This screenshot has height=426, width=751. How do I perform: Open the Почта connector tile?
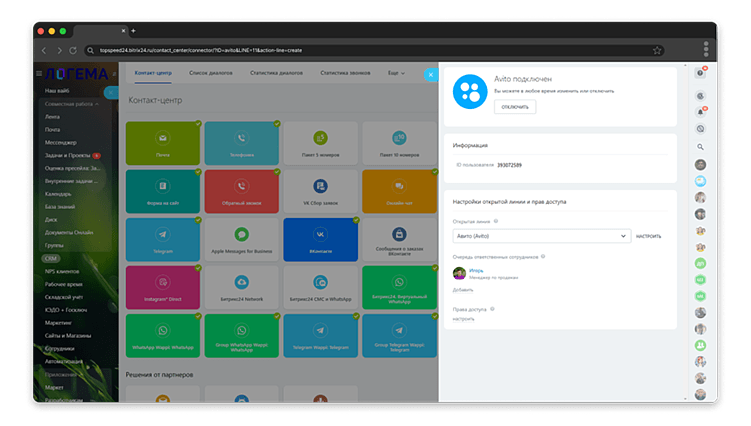(x=163, y=143)
